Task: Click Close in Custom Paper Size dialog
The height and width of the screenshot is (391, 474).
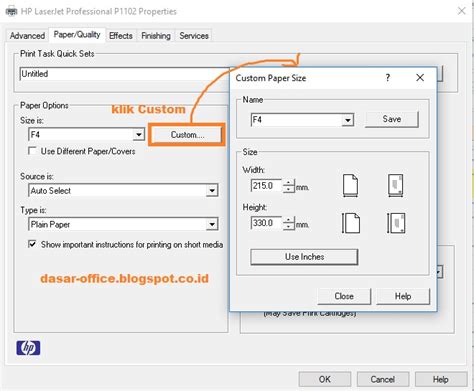Action: 344,296
